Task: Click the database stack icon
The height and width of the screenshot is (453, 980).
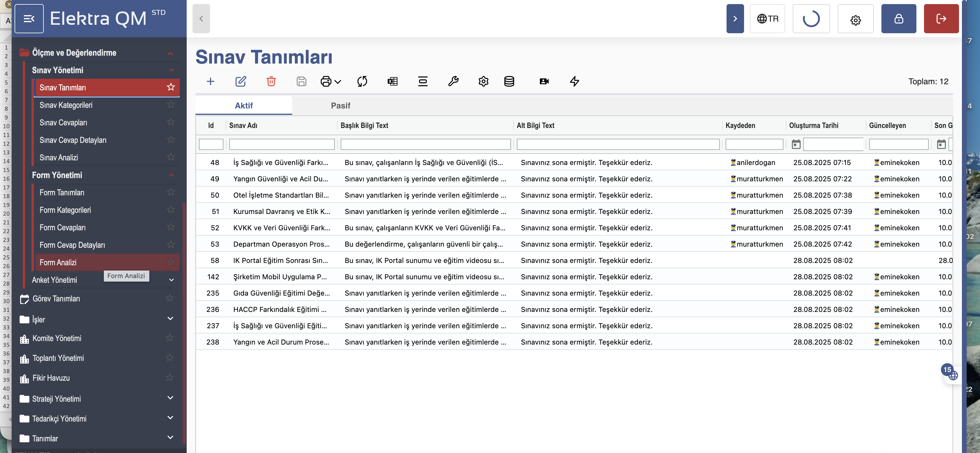Action: (x=509, y=81)
